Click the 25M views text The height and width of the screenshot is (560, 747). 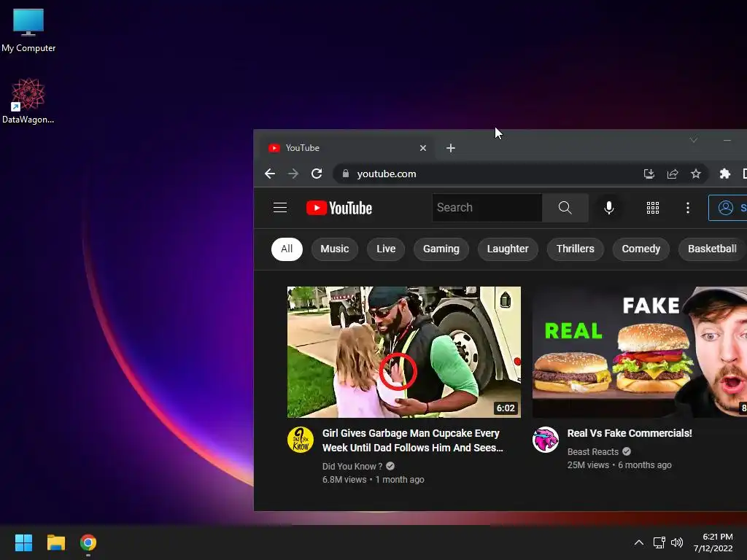click(x=588, y=465)
